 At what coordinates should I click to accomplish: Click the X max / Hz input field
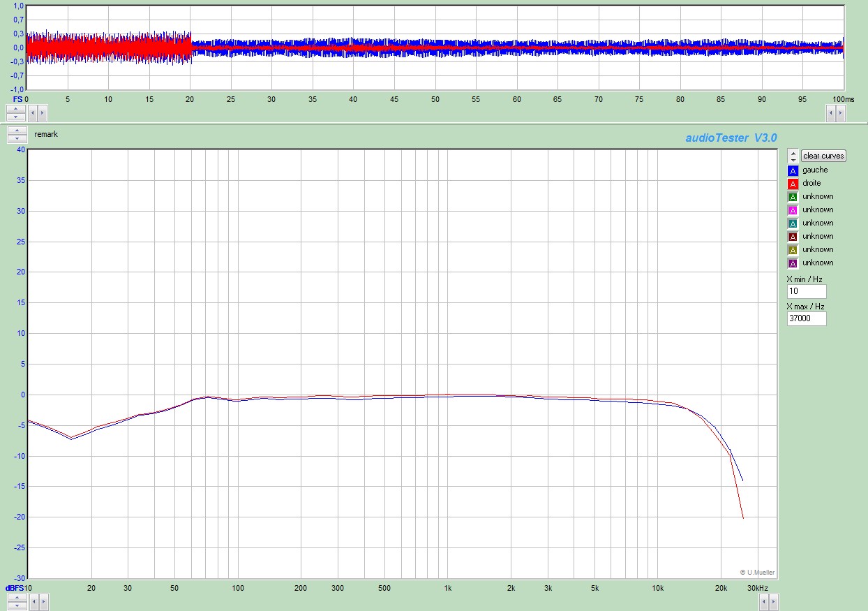point(806,318)
